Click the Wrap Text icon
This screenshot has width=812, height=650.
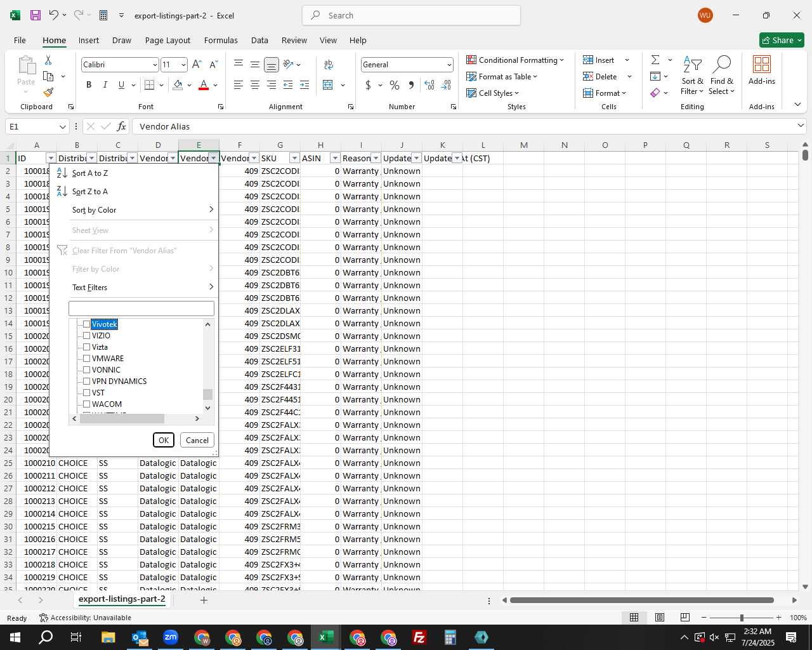tap(329, 65)
